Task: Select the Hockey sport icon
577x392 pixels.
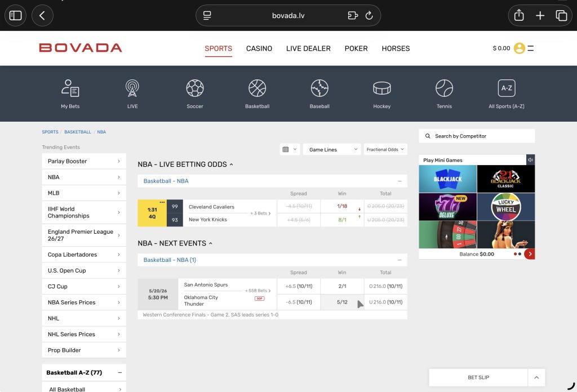Action: point(381,94)
